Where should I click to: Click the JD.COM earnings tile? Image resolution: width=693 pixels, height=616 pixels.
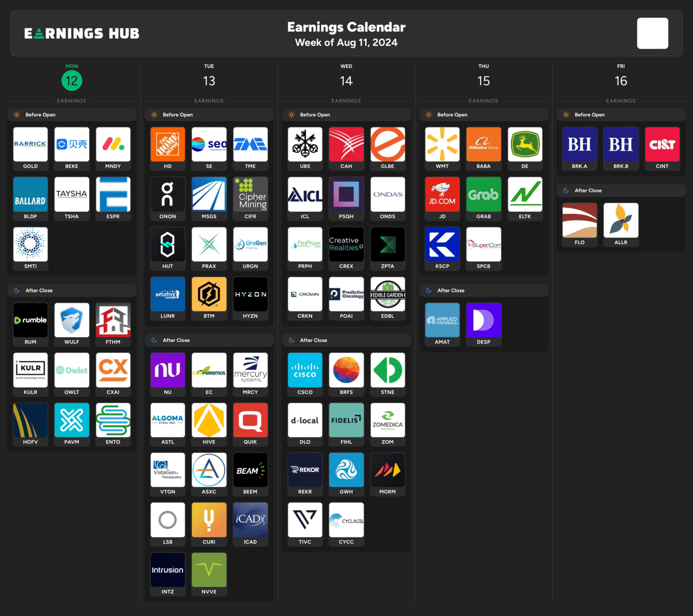click(443, 198)
